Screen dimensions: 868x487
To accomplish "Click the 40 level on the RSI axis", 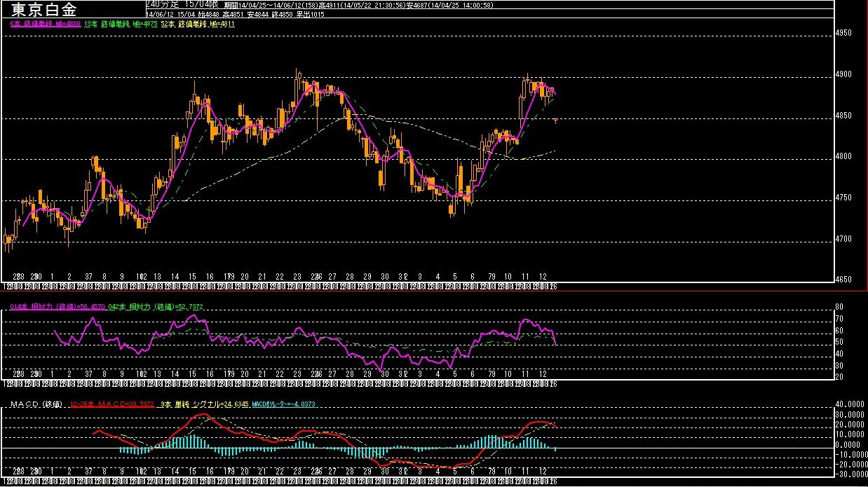I will [x=840, y=354].
